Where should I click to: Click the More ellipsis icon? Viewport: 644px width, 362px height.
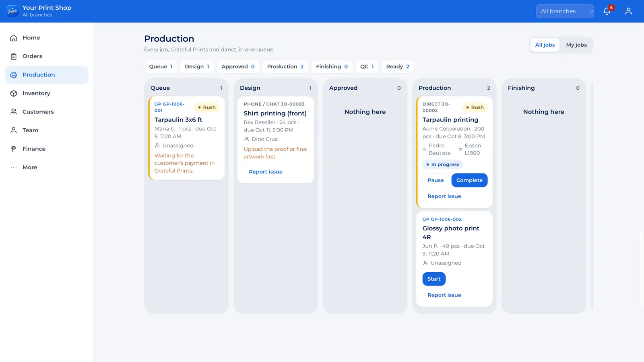point(14,167)
